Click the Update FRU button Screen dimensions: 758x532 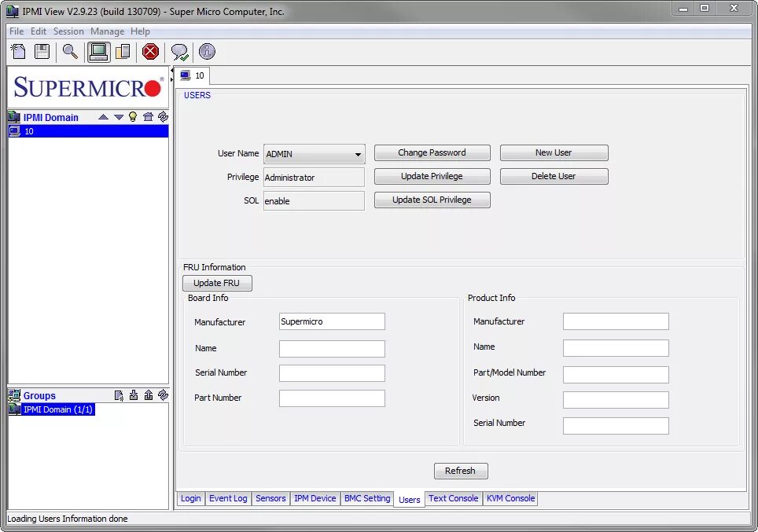tap(217, 283)
